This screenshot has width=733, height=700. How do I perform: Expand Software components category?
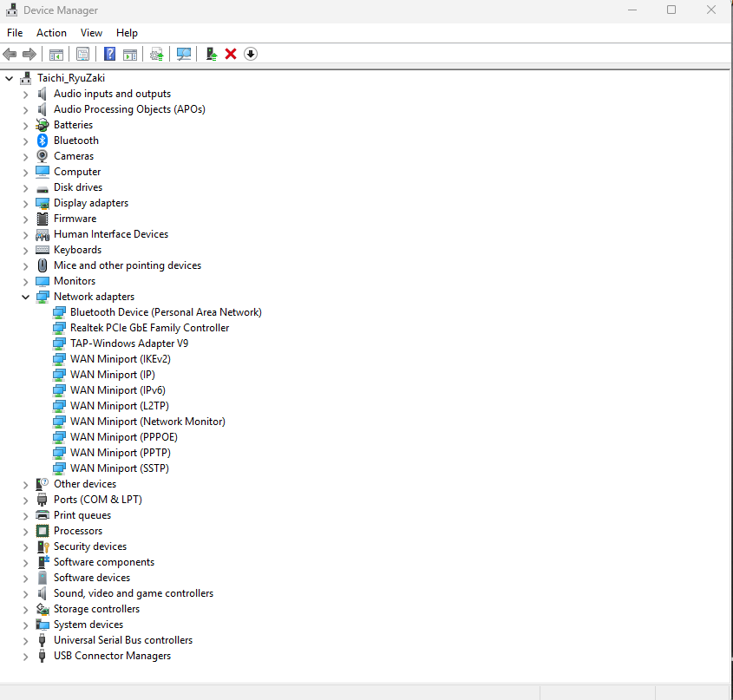[25, 563]
